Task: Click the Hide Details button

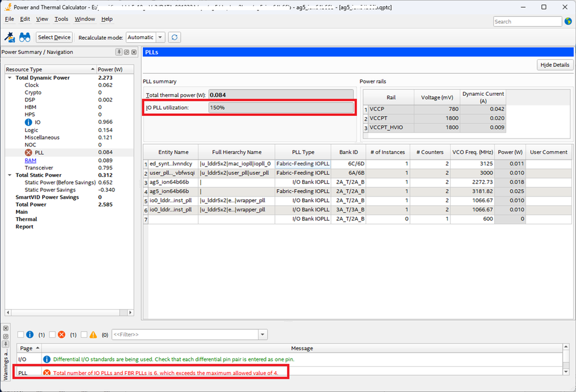Action: click(554, 65)
